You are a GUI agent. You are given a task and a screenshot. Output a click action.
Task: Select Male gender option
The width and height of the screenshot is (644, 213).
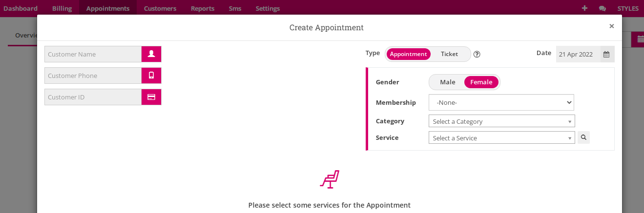[x=447, y=82]
